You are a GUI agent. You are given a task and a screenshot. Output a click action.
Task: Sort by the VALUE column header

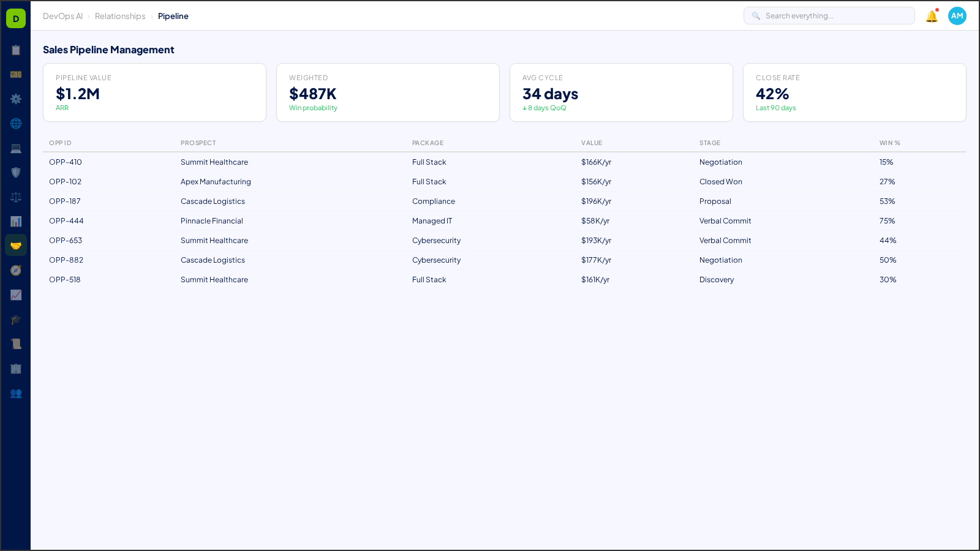pos(592,143)
